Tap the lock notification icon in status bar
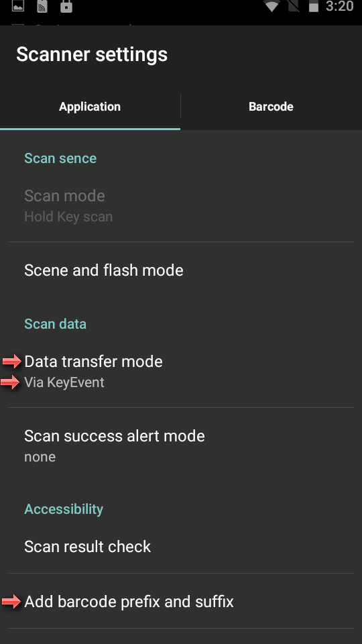Screen dimensions: 362x644 point(66,6)
